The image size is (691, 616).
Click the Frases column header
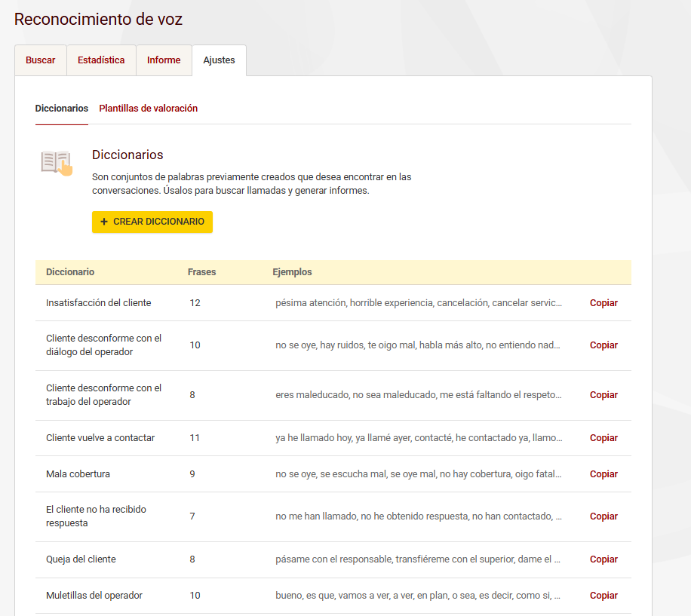click(x=201, y=272)
